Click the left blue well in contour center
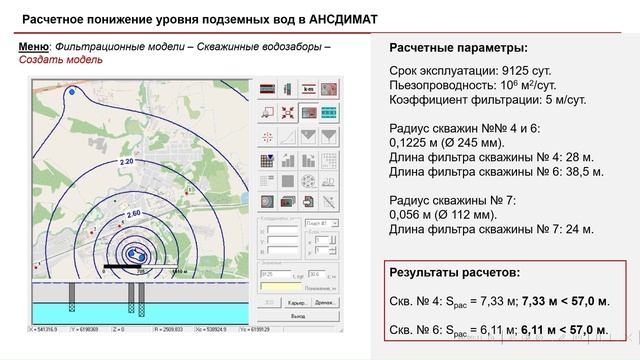 pos(131,254)
